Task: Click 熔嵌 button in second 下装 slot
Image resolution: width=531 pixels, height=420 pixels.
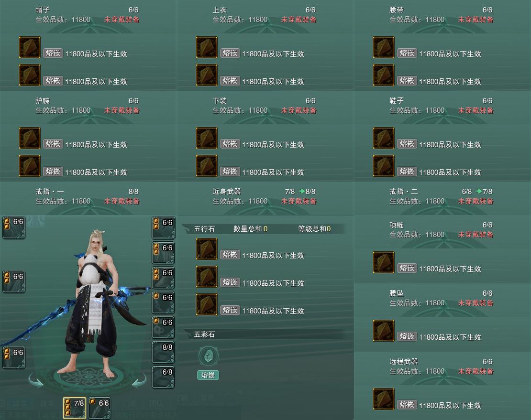Action: coord(230,172)
